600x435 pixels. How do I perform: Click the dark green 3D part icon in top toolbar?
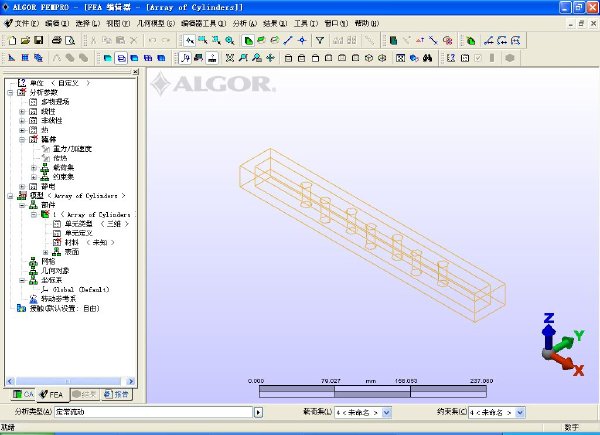point(393,40)
